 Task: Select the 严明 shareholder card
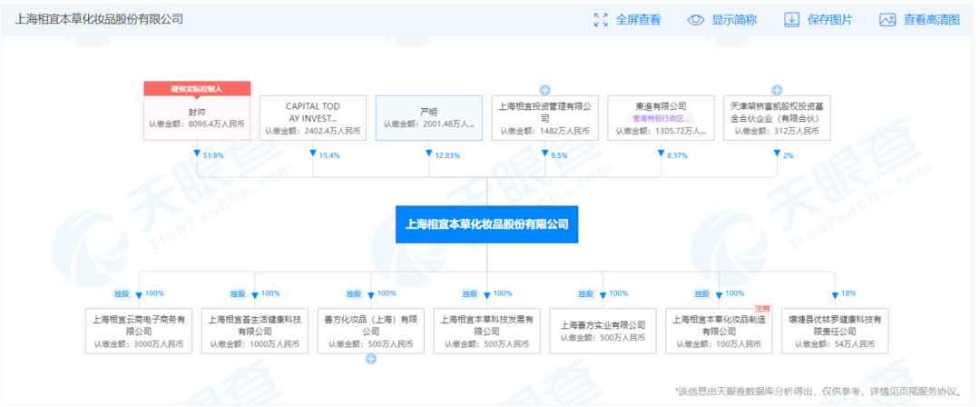tap(428, 118)
